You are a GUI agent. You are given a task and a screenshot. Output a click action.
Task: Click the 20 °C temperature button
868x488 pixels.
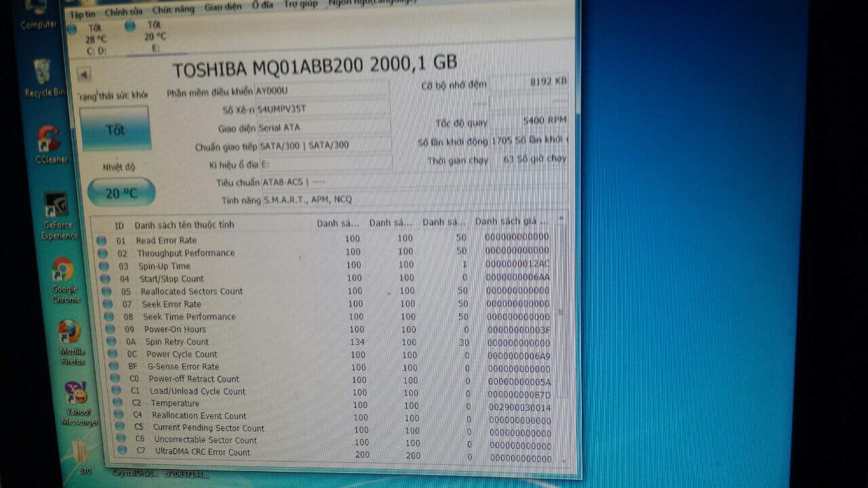[x=121, y=193]
